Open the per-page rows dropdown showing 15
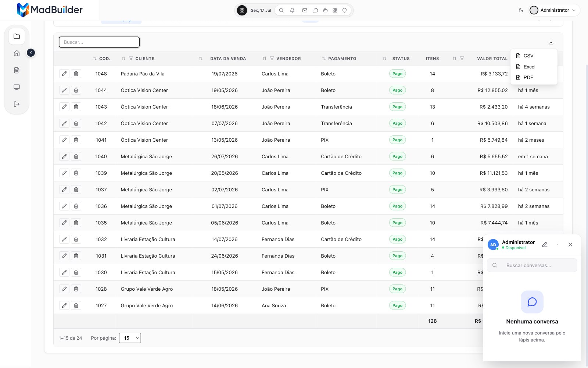The width and height of the screenshot is (588, 368). tap(130, 338)
